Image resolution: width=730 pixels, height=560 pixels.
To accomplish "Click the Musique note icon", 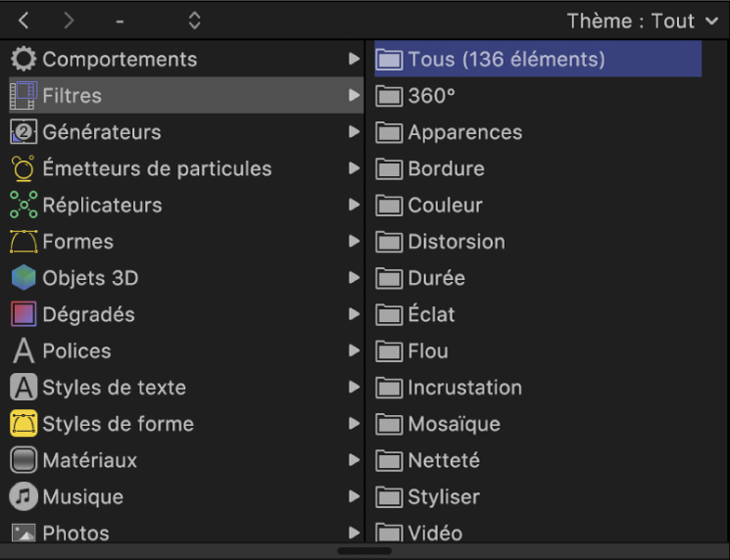I will tap(24, 496).
